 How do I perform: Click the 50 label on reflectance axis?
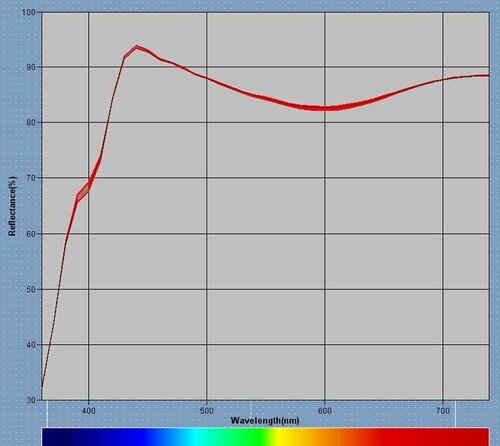tap(31, 289)
